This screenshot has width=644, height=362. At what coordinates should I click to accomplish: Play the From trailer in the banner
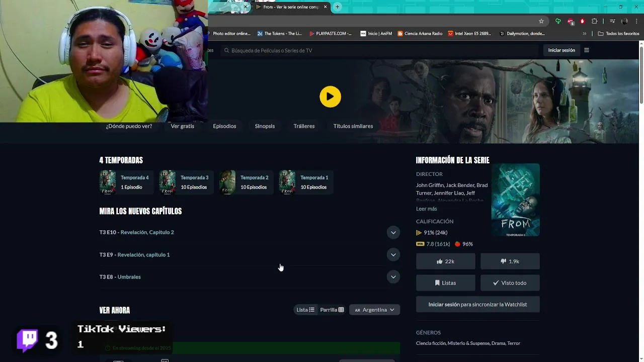(x=330, y=97)
